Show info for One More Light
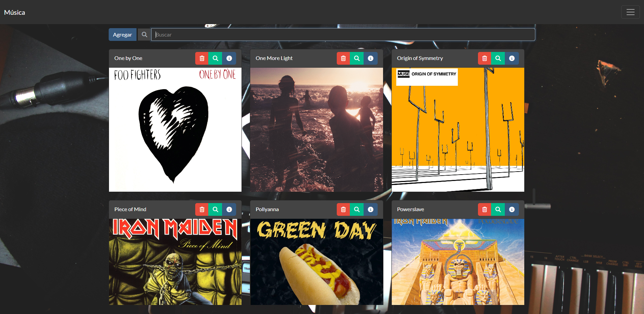 pyautogui.click(x=371, y=58)
